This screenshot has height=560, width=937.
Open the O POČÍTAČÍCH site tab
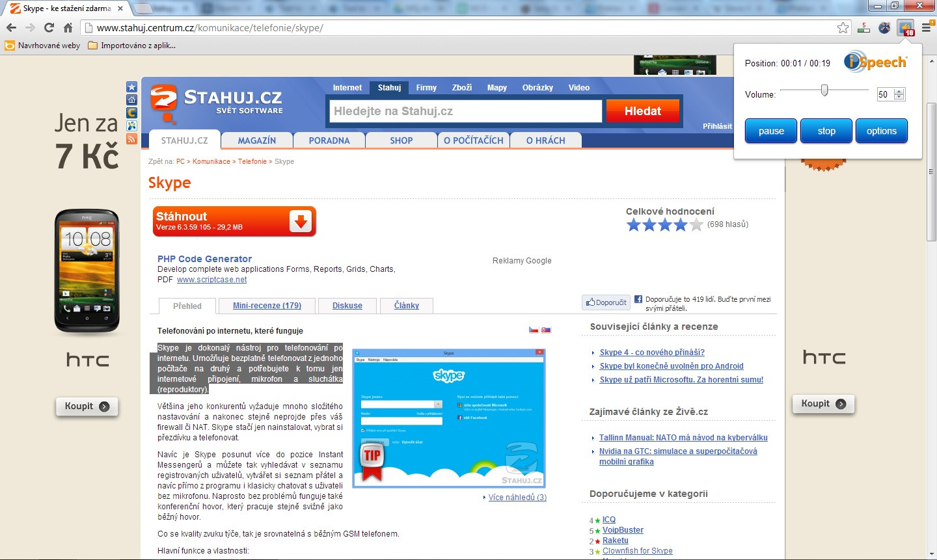click(474, 140)
